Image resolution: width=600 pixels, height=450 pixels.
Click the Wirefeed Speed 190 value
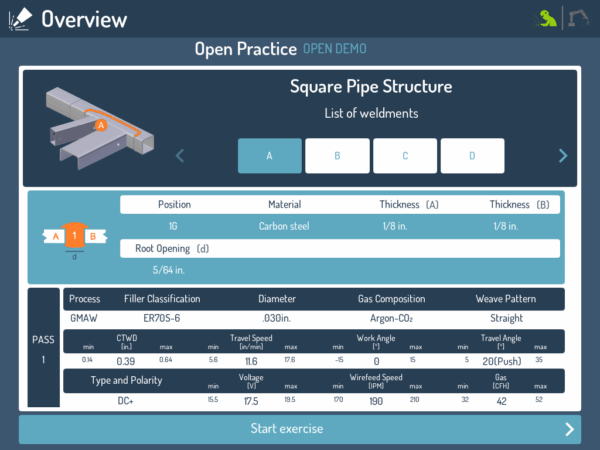[375, 400]
